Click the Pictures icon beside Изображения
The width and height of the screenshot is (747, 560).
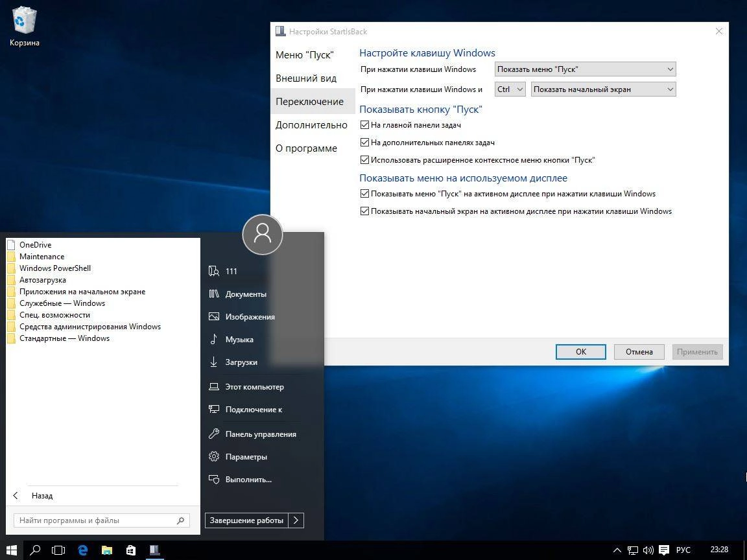(214, 317)
